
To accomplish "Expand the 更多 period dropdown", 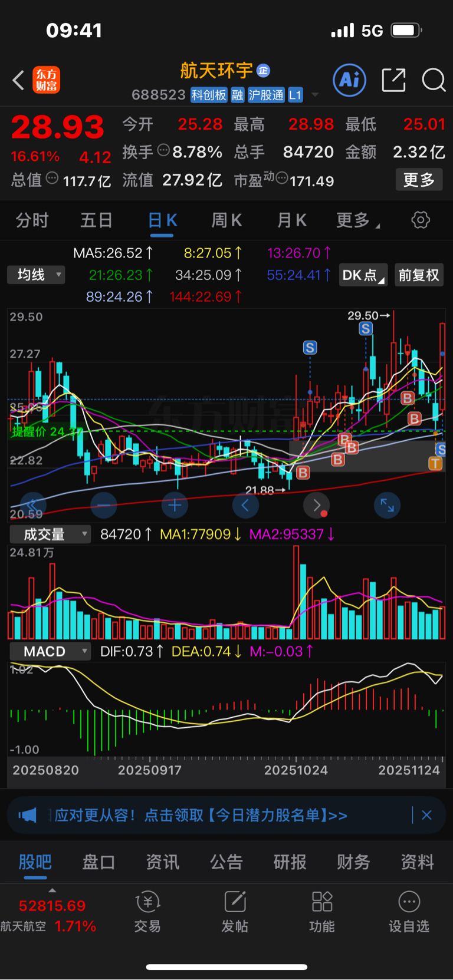I will [358, 220].
